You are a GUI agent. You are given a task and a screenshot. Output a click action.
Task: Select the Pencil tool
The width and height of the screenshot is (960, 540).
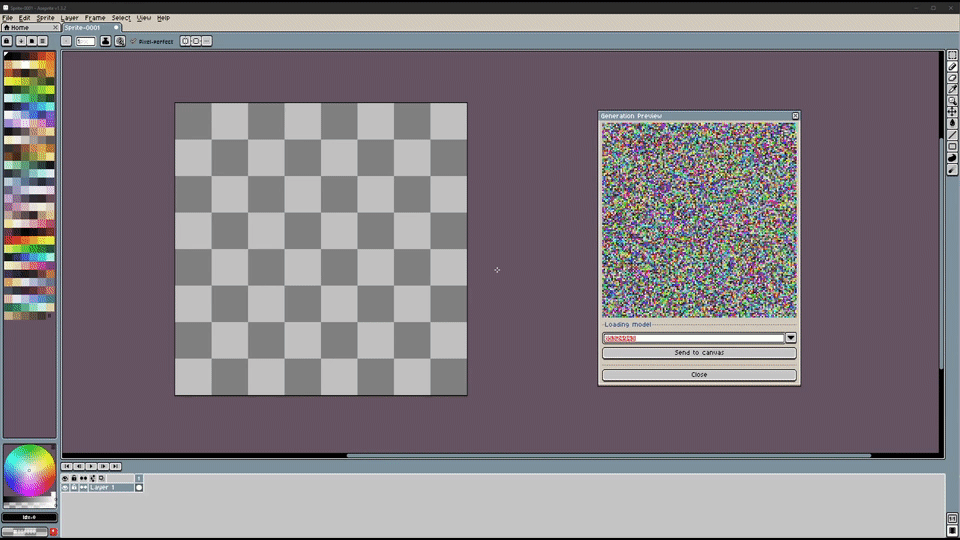pos(952,67)
